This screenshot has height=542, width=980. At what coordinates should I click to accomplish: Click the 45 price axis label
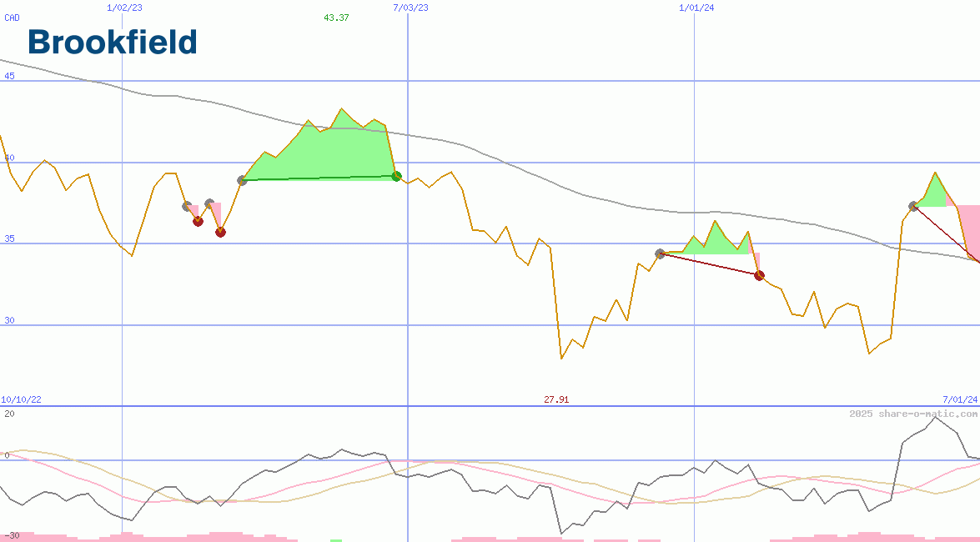(x=10, y=76)
